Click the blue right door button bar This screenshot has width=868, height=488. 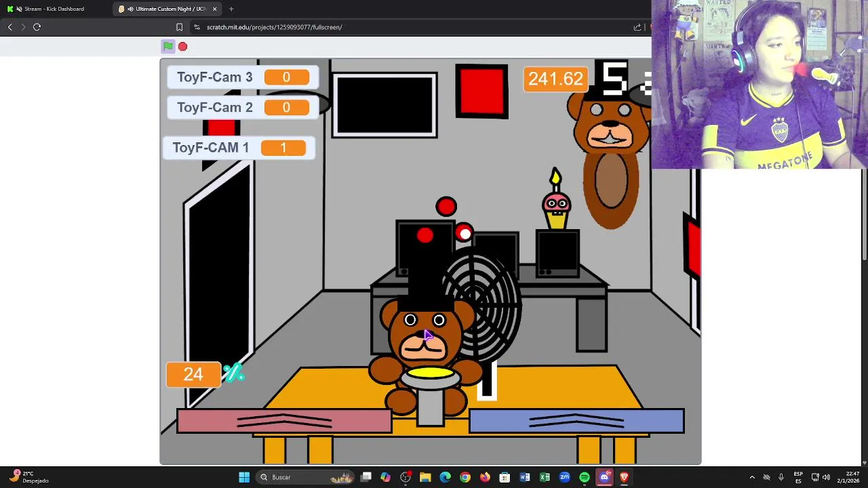coord(576,421)
